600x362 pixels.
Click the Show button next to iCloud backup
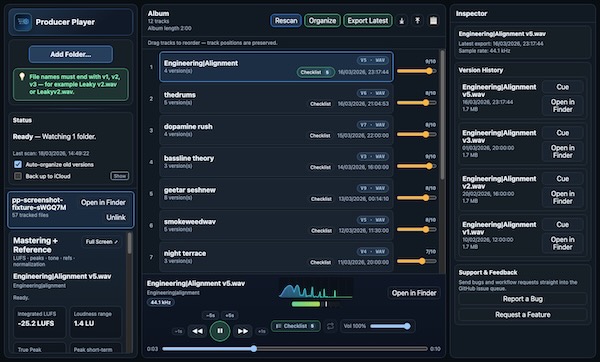point(119,176)
